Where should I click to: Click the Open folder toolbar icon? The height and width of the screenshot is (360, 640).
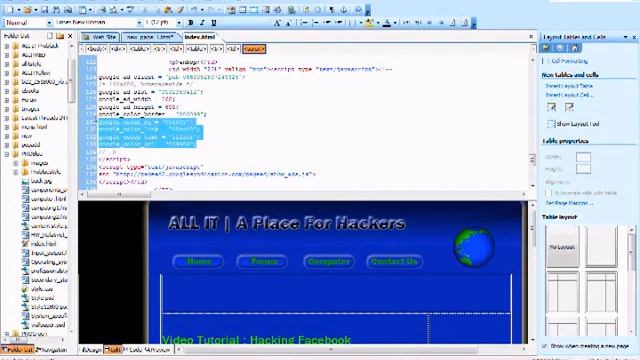pos(27,9)
